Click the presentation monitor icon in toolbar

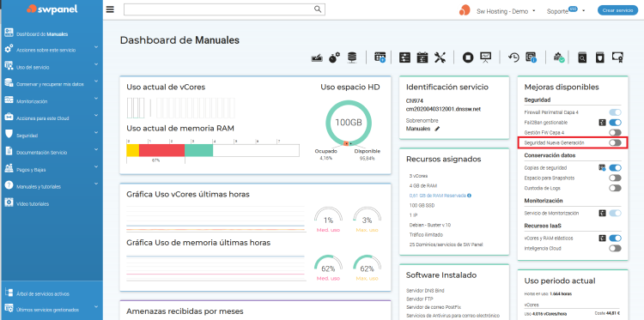point(486,57)
